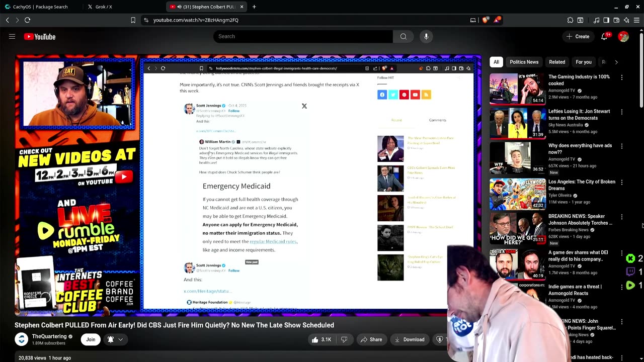This screenshot has height=362, width=644.
Task: Open Speaker Johnson Absolutely Torches thumbnail
Action: 518,229
